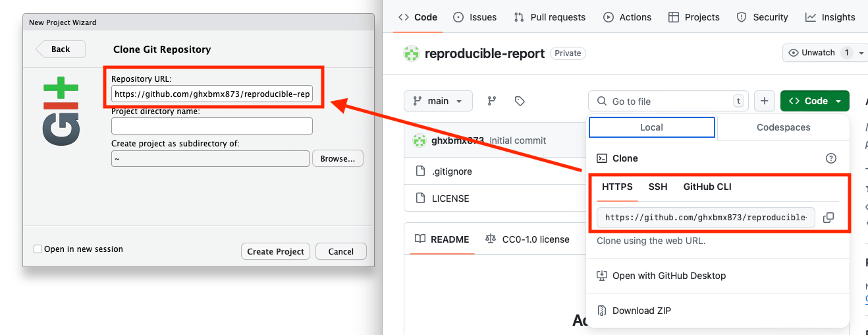Click the Create Project button
Screen dimensions: 868x335
tap(275, 251)
